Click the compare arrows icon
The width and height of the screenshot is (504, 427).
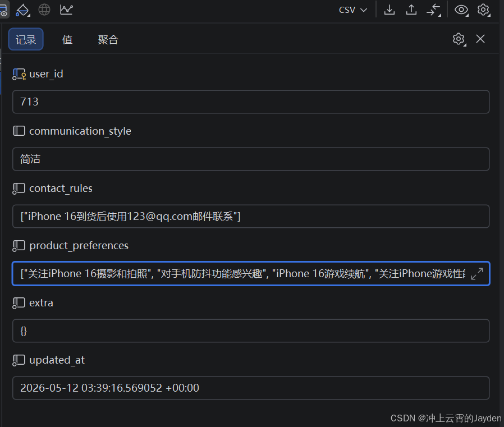point(434,10)
